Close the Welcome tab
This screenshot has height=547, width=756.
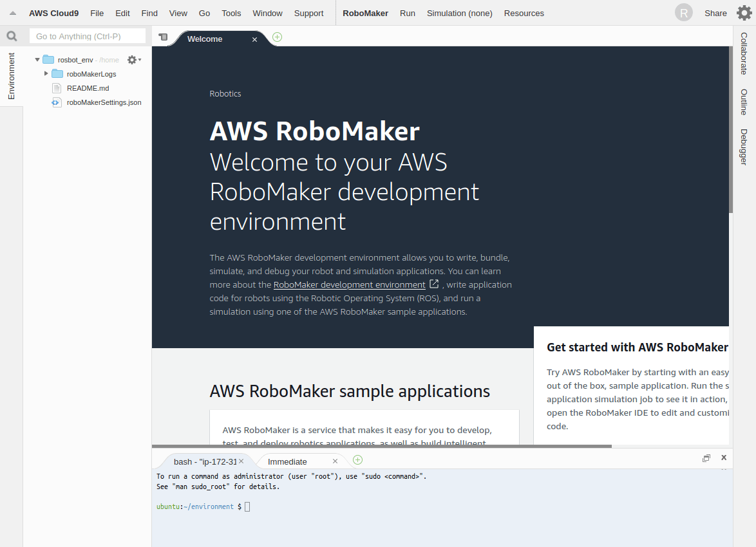tap(254, 39)
